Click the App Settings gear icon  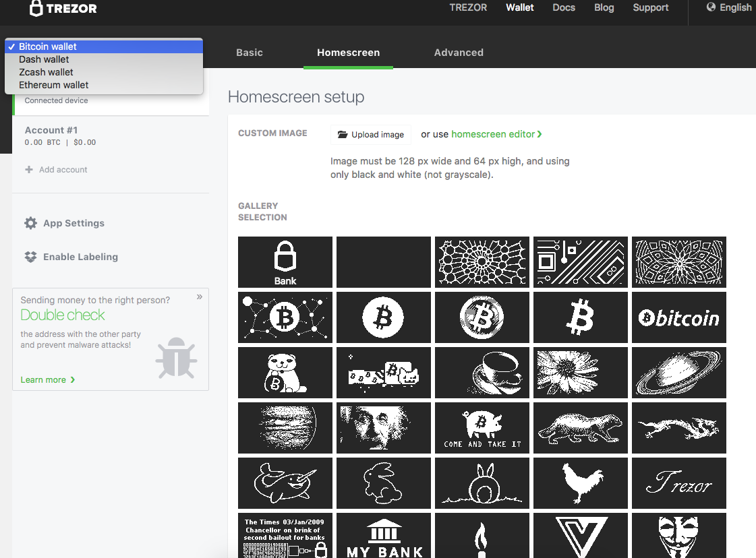pyautogui.click(x=30, y=223)
